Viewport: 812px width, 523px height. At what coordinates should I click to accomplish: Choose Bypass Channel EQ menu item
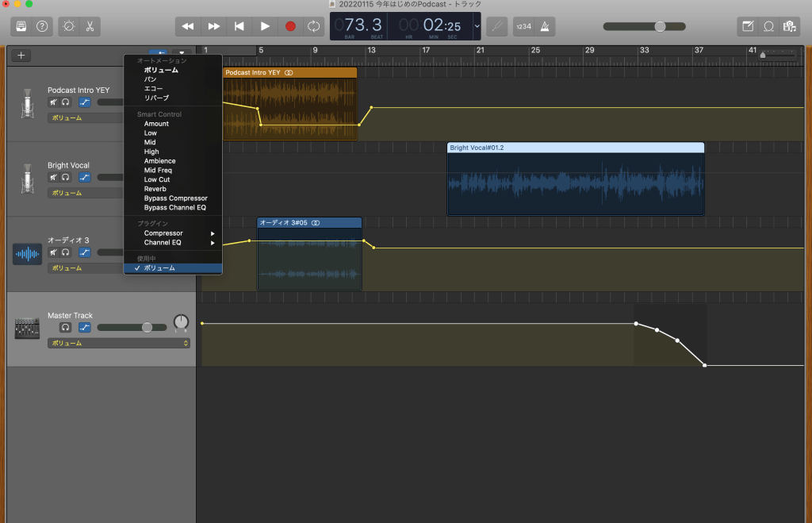[x=174, y=207]
